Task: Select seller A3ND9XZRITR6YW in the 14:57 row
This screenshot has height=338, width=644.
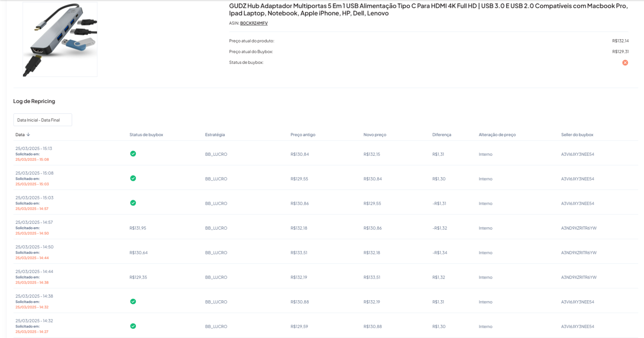Action: (578, 228)
